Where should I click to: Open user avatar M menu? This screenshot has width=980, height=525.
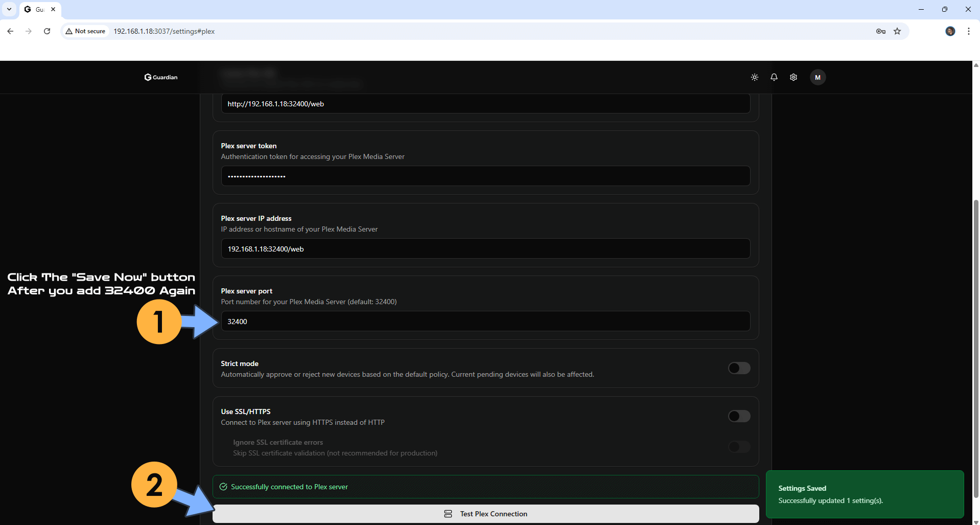(x=818, y=77)
